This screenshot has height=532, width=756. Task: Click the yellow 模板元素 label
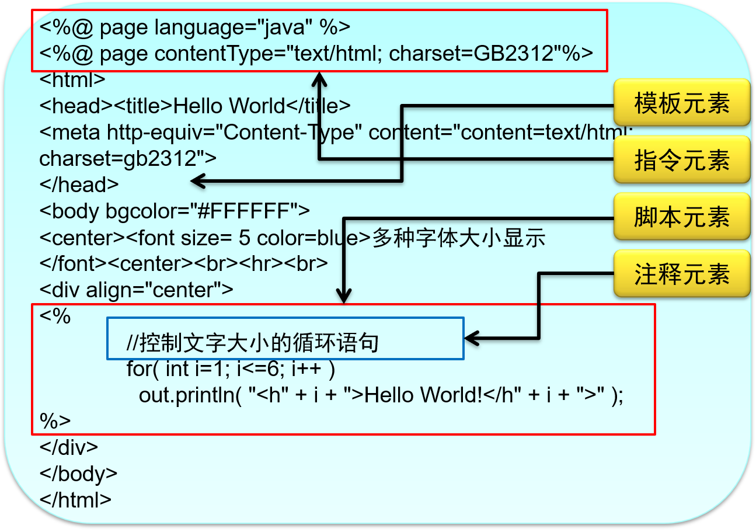(x=682, y=102)
